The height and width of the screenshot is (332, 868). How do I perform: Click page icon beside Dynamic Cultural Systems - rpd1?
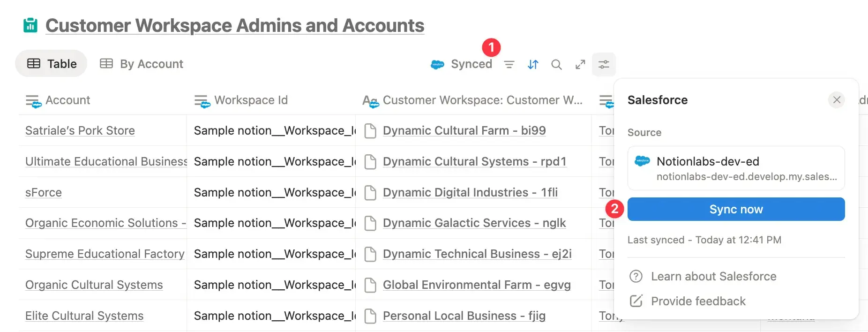pos(370,162)
